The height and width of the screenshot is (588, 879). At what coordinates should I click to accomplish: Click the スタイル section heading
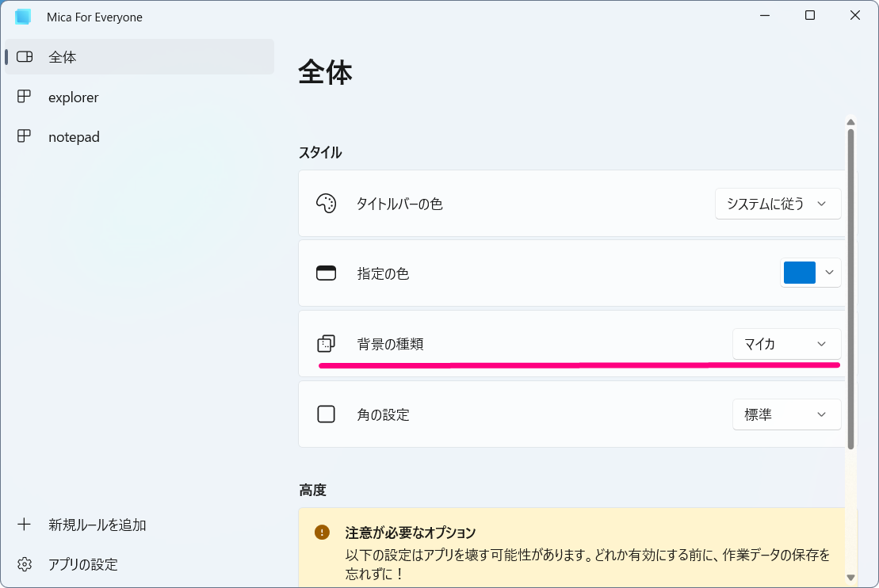[x=320, y=152]
